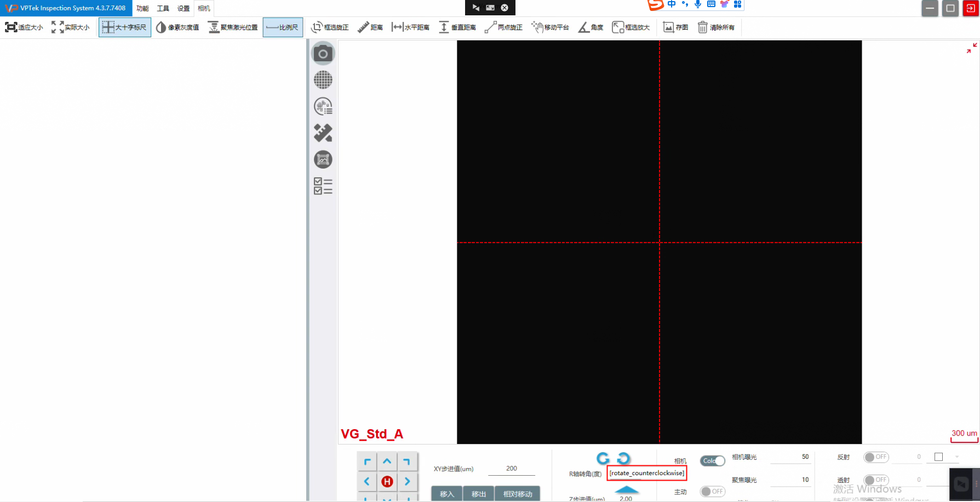Toggle the scale bar (比例尺) tool

point(283,27)
